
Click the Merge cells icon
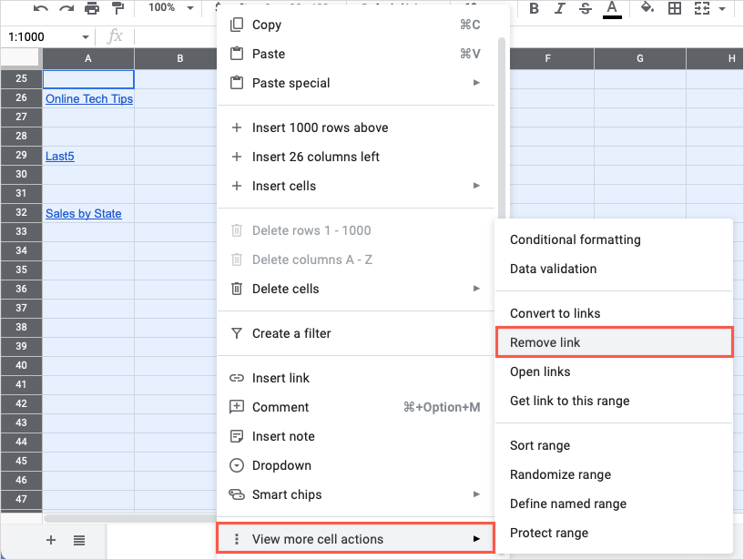(x=700, y=8)
